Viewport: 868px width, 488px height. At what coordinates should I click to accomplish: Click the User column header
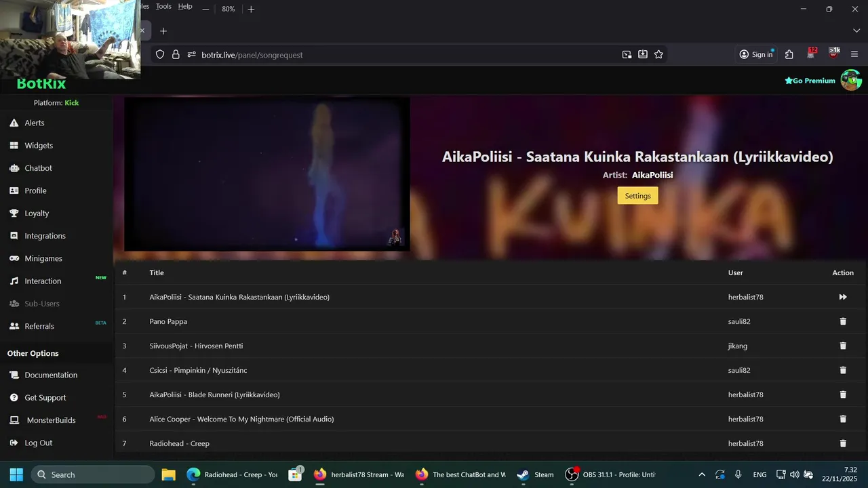(x=736, y=272)
